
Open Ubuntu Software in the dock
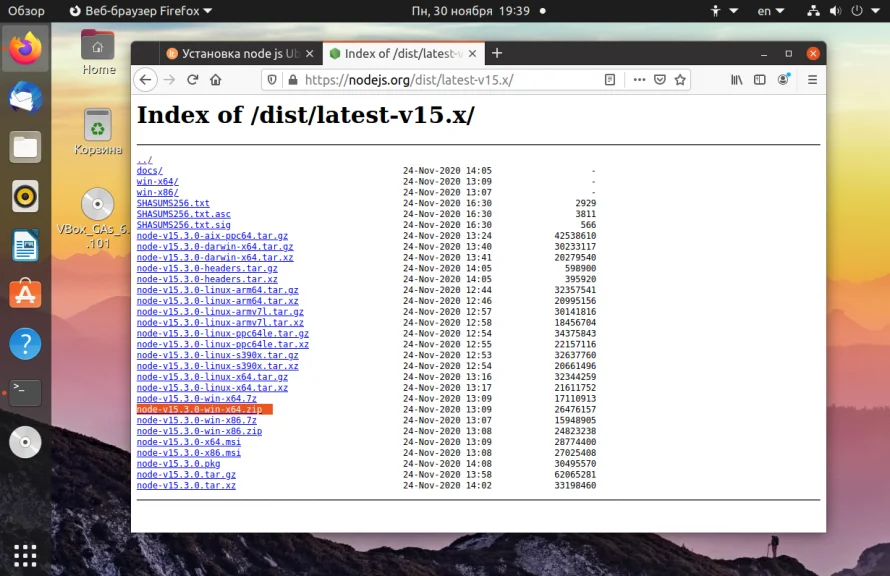25,293
